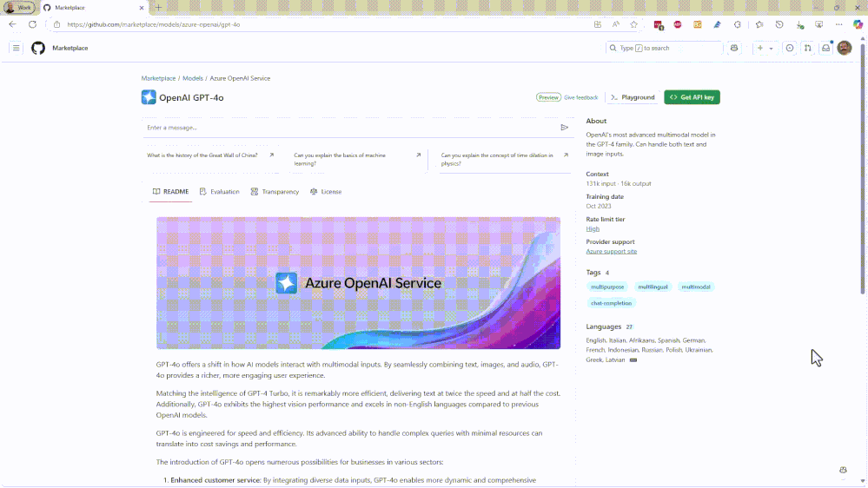
Task: Click the High rate limit tier link
Action: (x=593, y=228)
